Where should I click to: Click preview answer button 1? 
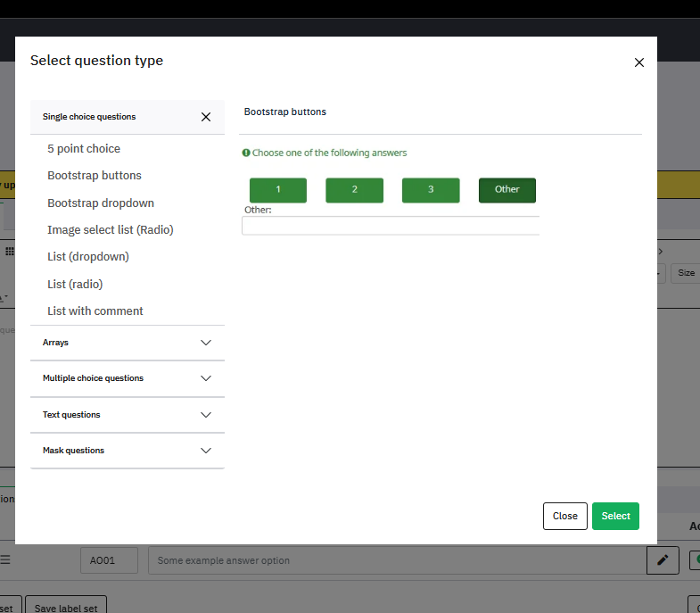point(278,190)
